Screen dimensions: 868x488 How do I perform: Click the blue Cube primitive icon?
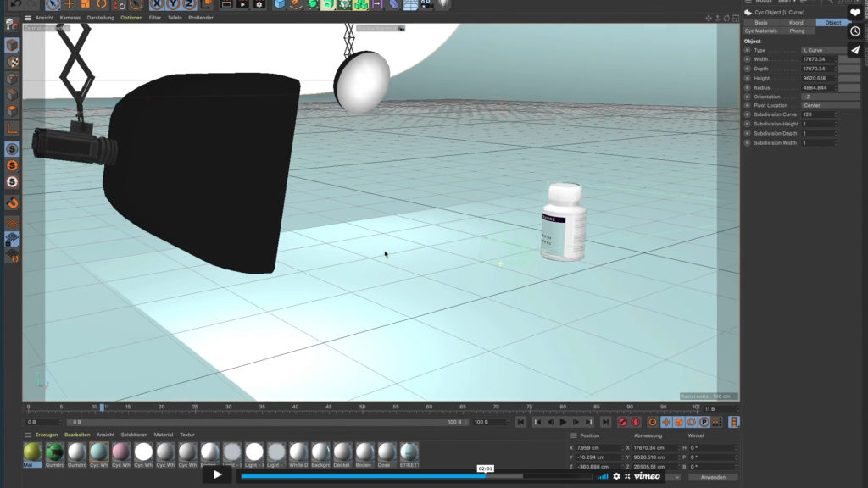tap(280, 4)
